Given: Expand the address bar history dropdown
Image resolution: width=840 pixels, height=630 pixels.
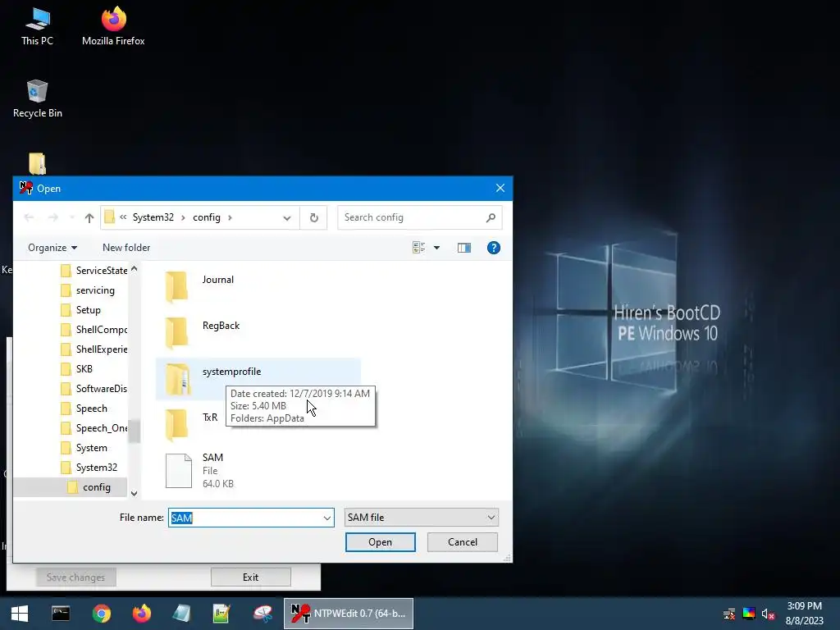Looking at the screenshot, I should tap(286, 217).
